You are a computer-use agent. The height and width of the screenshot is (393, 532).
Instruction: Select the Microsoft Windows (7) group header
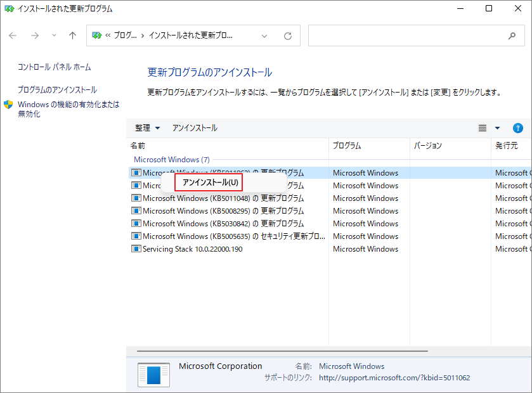[x=171, y=159]
